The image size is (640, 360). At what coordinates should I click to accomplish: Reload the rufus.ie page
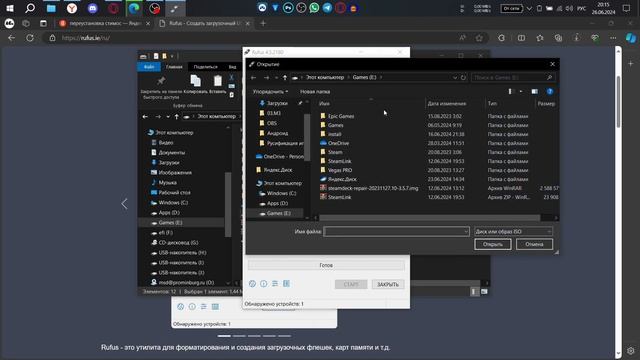pyautogui.click(x=30, y=38)
